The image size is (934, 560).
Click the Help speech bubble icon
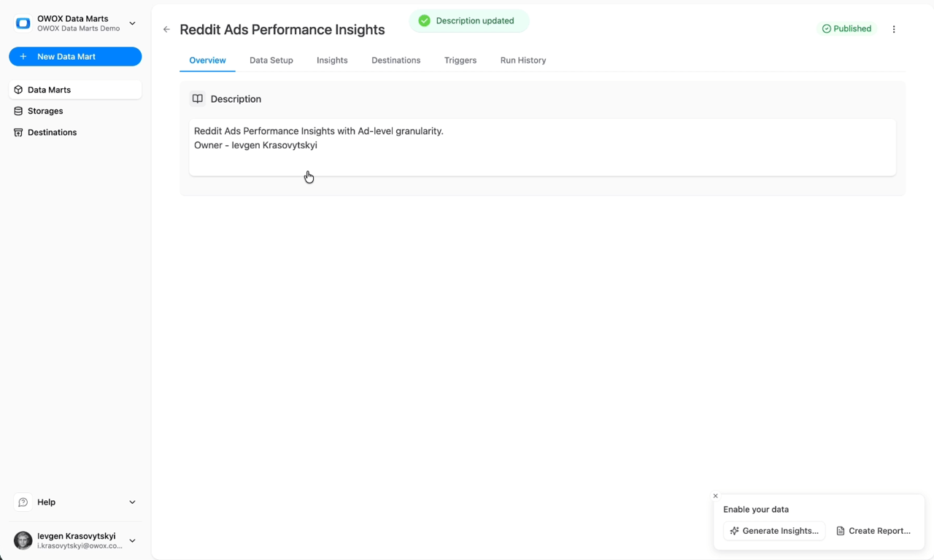click(23, 502)
